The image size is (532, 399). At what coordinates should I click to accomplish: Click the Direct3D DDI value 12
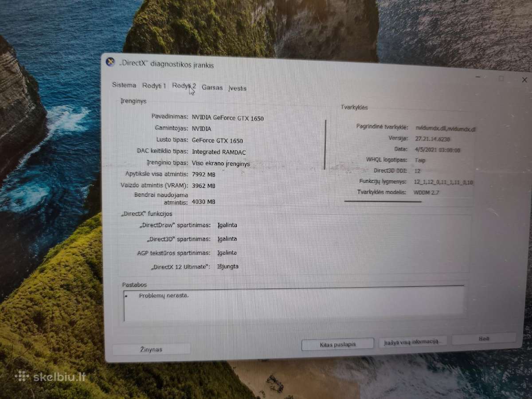(x=418, y=171)
